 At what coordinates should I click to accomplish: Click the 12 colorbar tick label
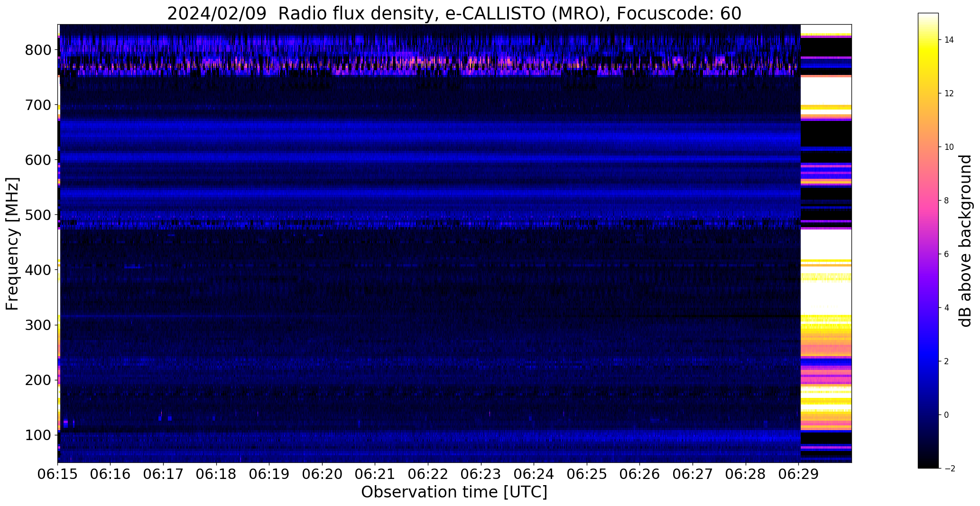point(949,93)
